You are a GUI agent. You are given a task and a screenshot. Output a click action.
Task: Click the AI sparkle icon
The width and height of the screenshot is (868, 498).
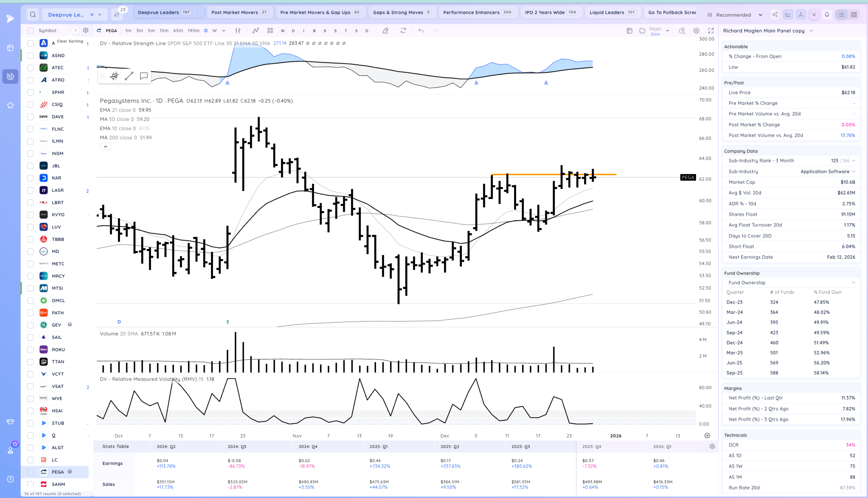coord(814,14)
